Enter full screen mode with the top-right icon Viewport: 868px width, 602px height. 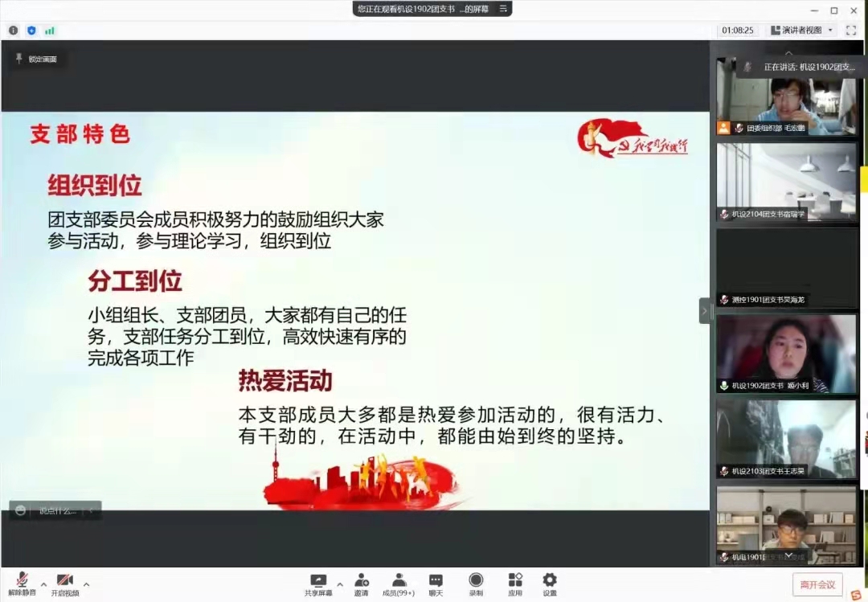click(851, 31)
